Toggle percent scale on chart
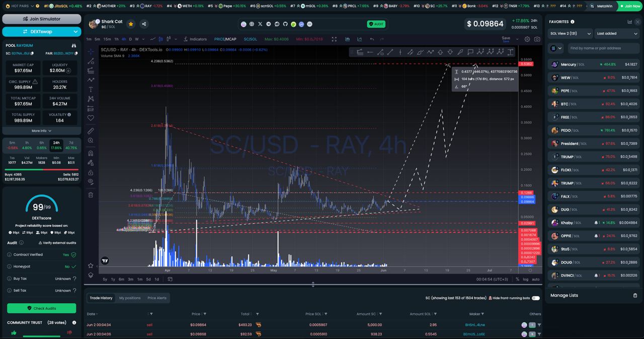This screenshot has width=644, height=339. coord(517,279)
